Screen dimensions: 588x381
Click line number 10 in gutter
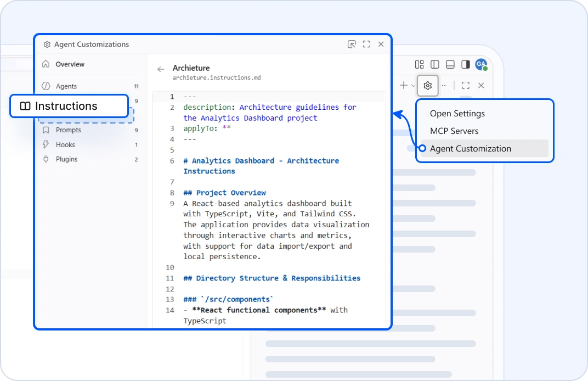click(x=170, y=268)
